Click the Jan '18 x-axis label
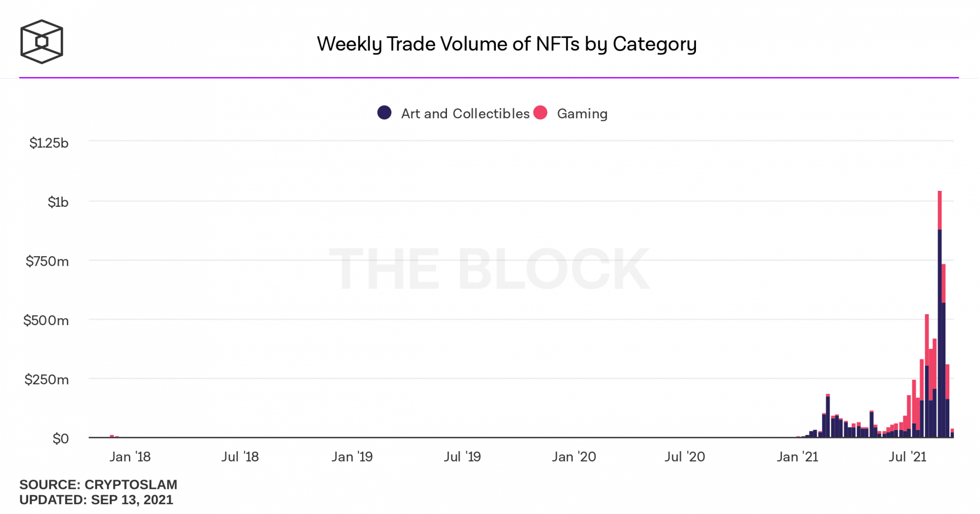This screenshot has width=980, height=514. (x=130, y=457)
